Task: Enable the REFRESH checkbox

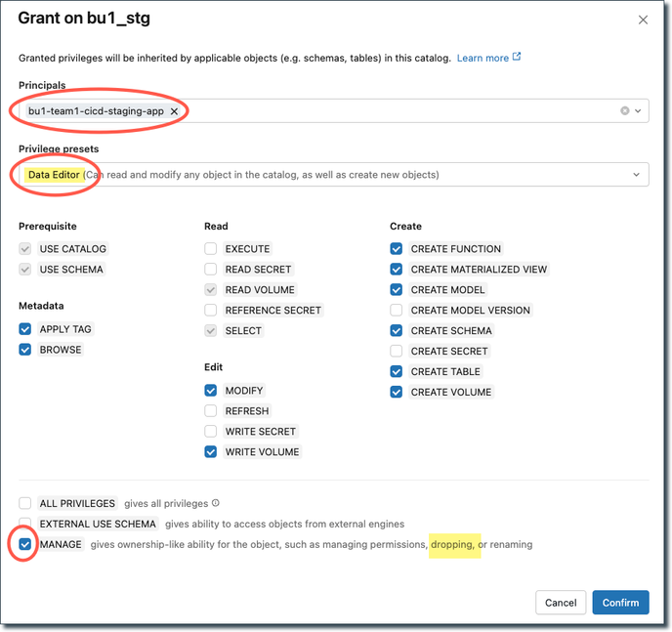Action: coord(211,411)
